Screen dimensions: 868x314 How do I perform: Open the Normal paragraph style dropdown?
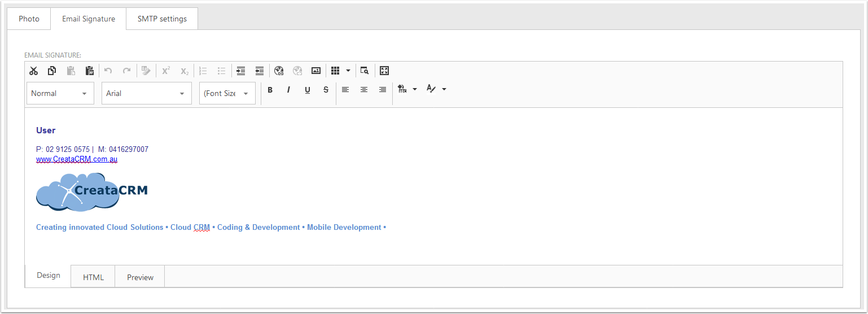[x=60, y=93]
